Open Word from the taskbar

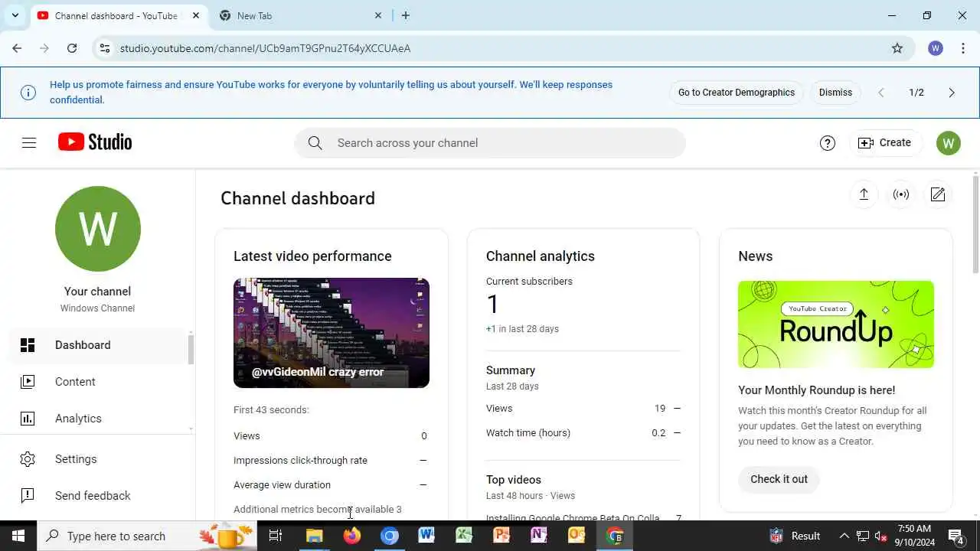click(x=426, y=536)
